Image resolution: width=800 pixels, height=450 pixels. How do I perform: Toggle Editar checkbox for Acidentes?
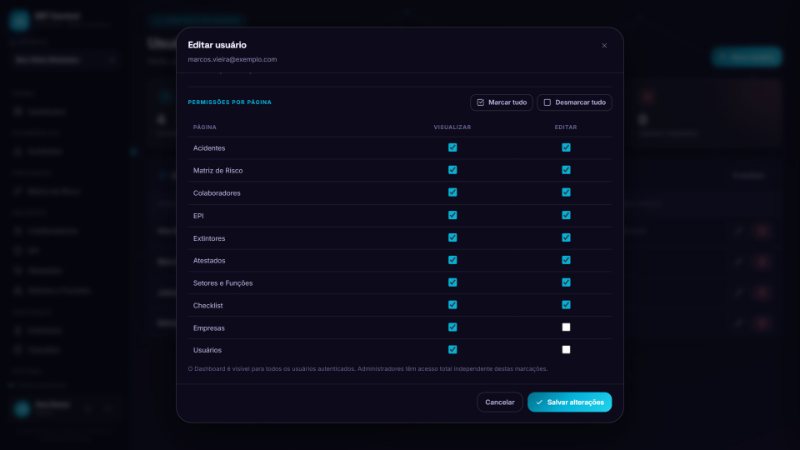tap(566, 147)
